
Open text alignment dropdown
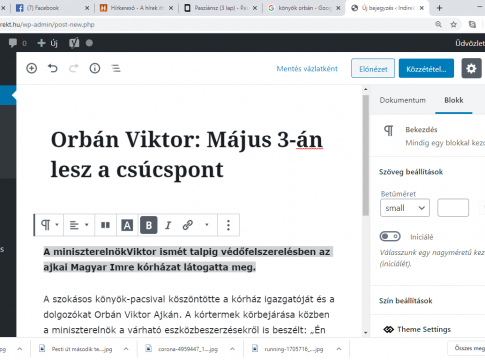point(79,225)
